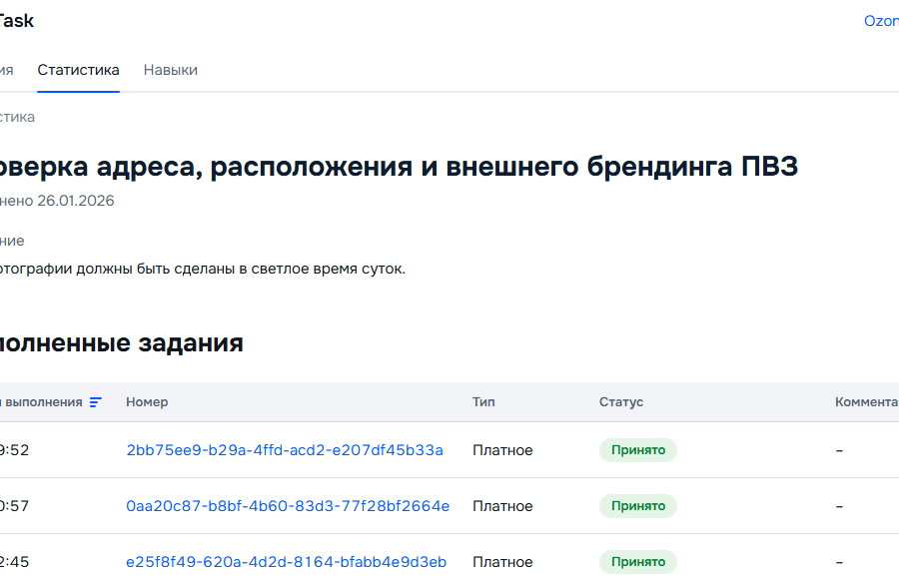
Task: Click the Принято badge in the 2bb75ee9 row
Action: click(638, 450)
